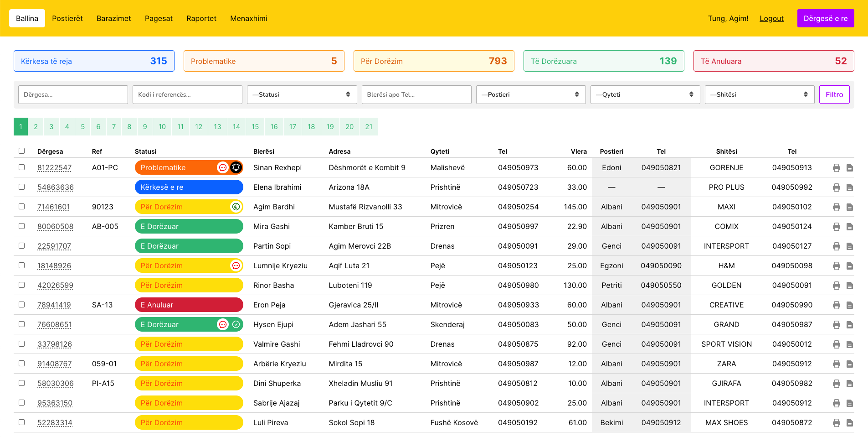The width and height of the screenshot is (868, 437).
Task: Open document icon for Mira Gashi
Action: [x=850, y=227]
